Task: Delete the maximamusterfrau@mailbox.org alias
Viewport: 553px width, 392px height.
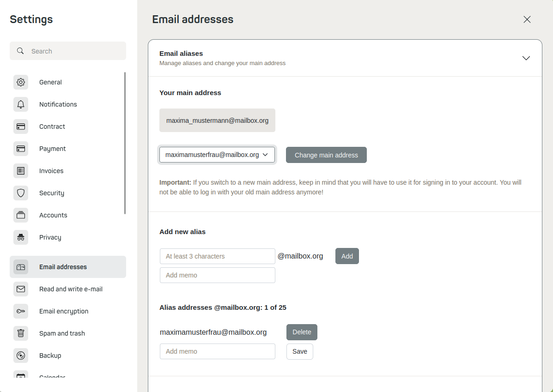Action: [302, 332]
